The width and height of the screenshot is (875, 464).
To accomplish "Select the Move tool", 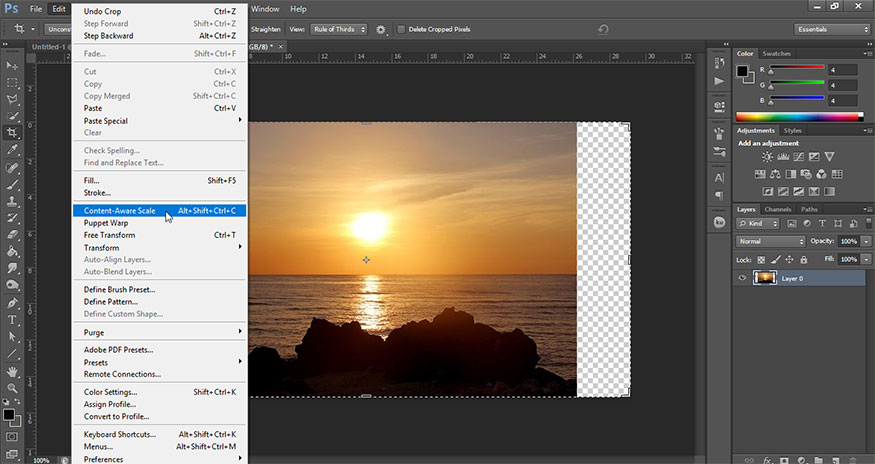I will point(13,64).
